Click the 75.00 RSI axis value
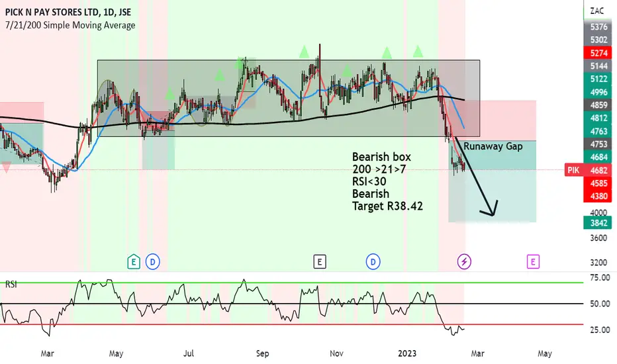617x364 pixels. click(x=600, y=278)
